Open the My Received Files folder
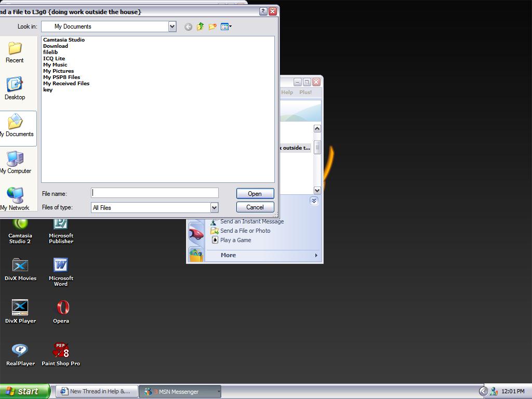 coord(66,83)
